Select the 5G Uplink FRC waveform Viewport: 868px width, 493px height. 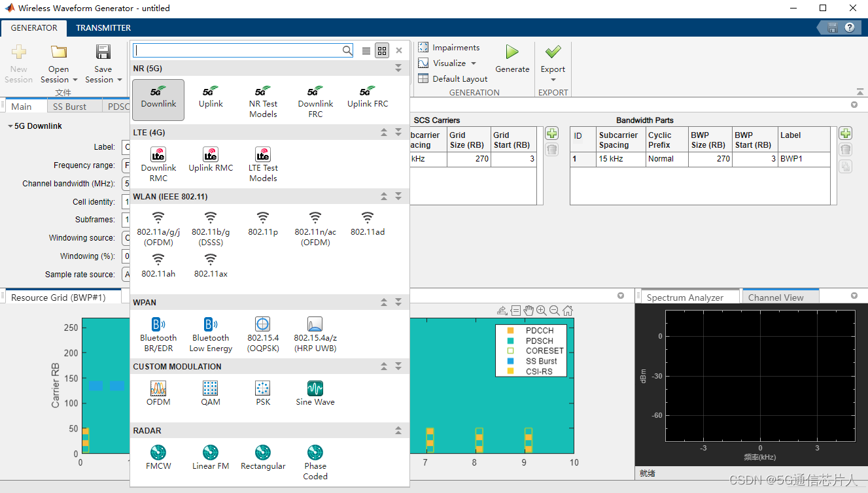367,98
